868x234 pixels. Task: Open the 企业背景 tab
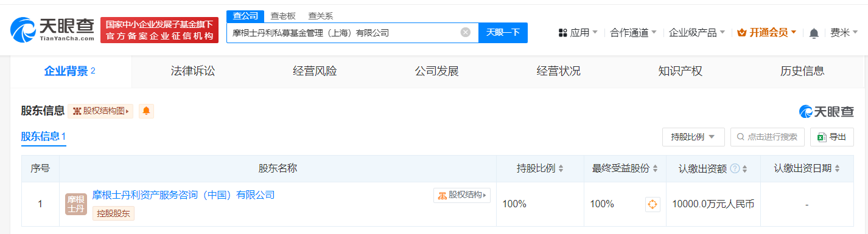pos(71,71)
